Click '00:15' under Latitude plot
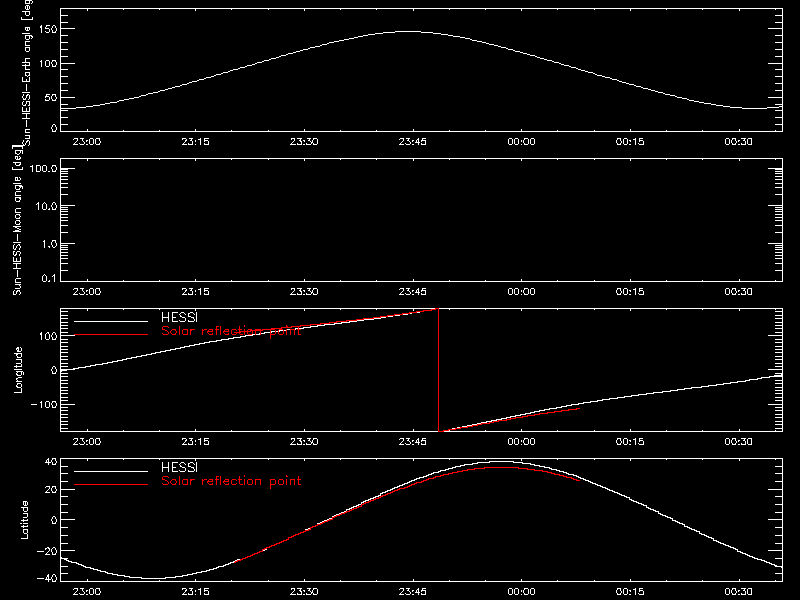 coord(630,592)
